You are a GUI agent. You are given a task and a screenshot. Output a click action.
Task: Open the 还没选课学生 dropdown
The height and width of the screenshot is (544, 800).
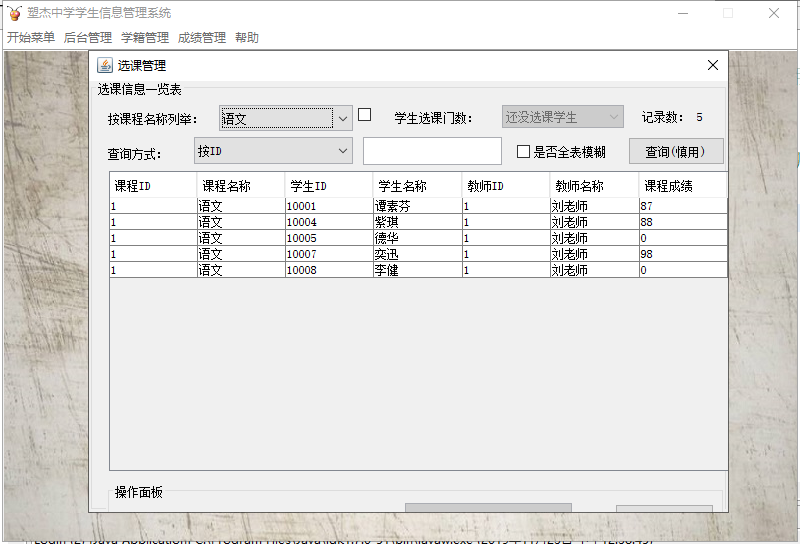click(563, 117)
